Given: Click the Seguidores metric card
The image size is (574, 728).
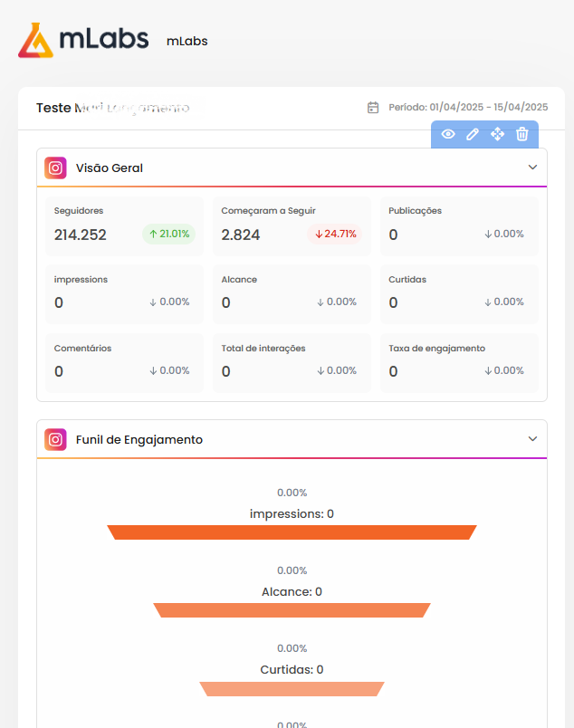Looking at the screenshot, I should pos(124,225).
